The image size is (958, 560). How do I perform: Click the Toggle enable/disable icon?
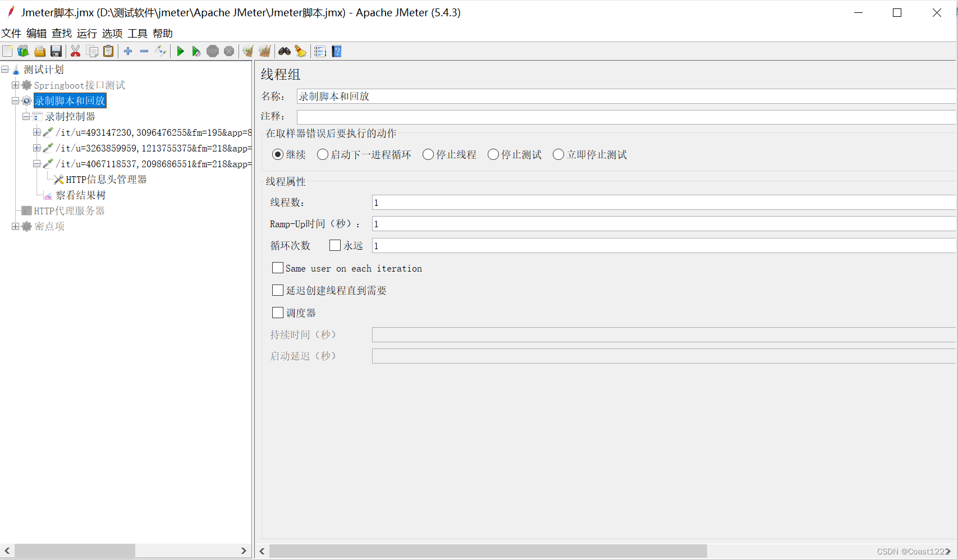161,52
